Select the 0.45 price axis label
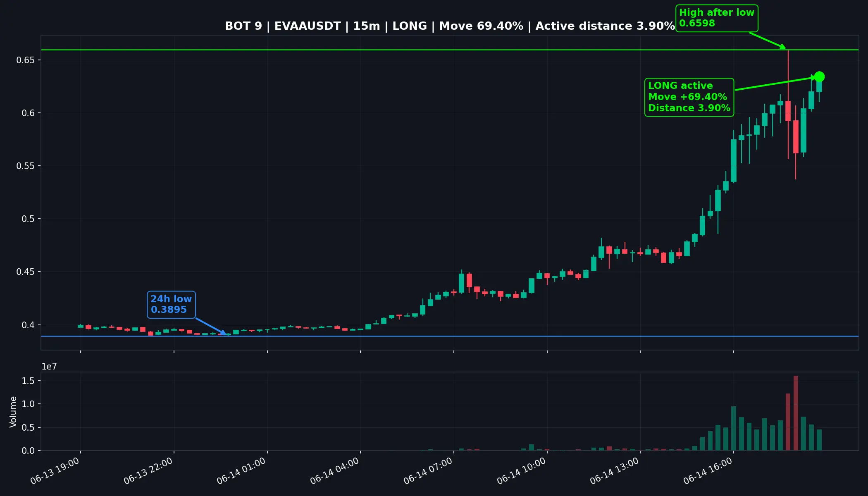This screenshot has height=496, width=868. click(x=26, y=272)
